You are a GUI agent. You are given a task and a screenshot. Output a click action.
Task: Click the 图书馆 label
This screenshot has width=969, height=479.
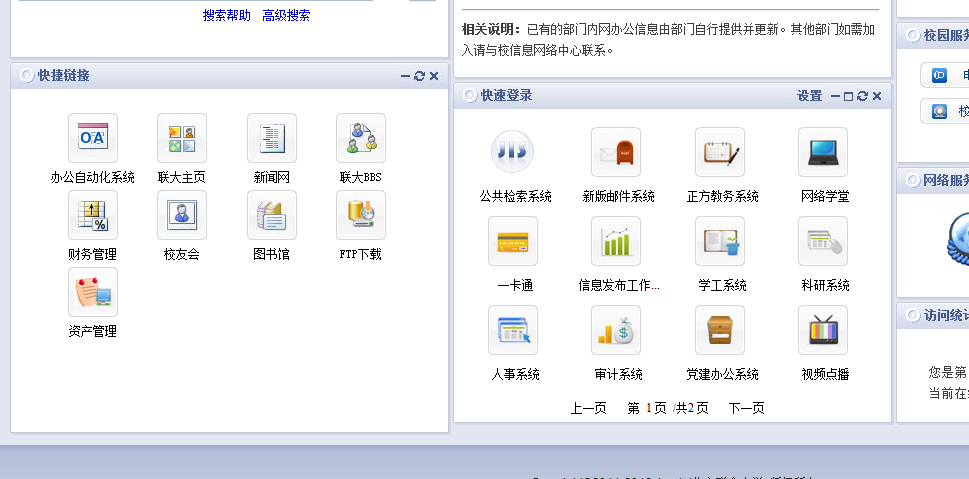[x=271, y=254]
